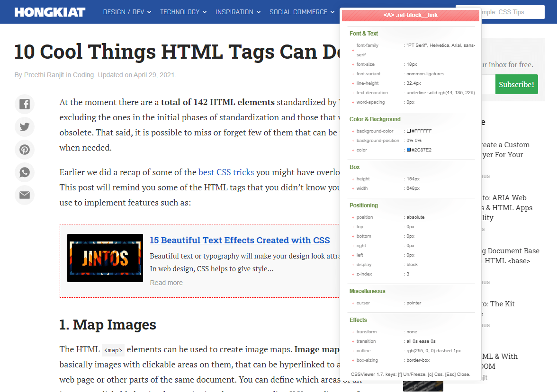The width and height of the screenshot is (557, 392).
Task: Pin the article to Pinterest
Action: (24, 150)
